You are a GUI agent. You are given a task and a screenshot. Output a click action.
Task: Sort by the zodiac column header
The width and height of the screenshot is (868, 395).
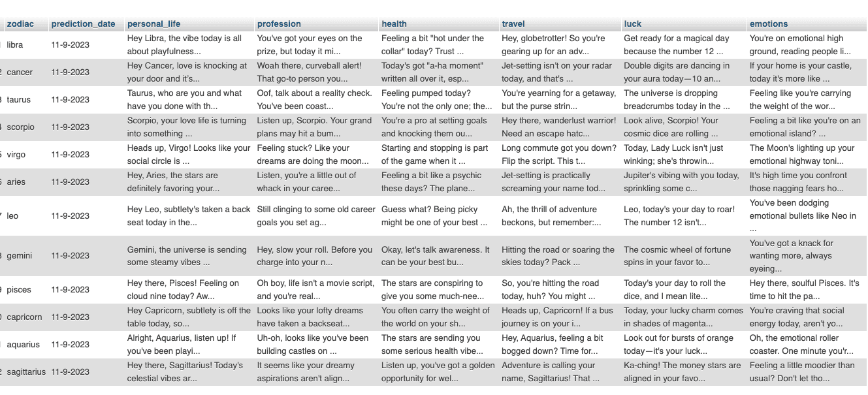pos(20,24)
